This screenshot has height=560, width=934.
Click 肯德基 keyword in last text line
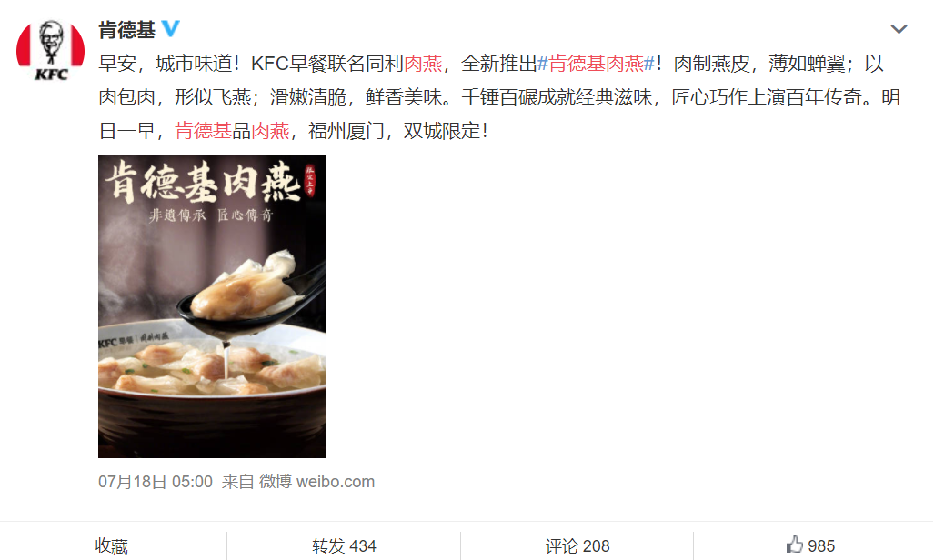203,131
